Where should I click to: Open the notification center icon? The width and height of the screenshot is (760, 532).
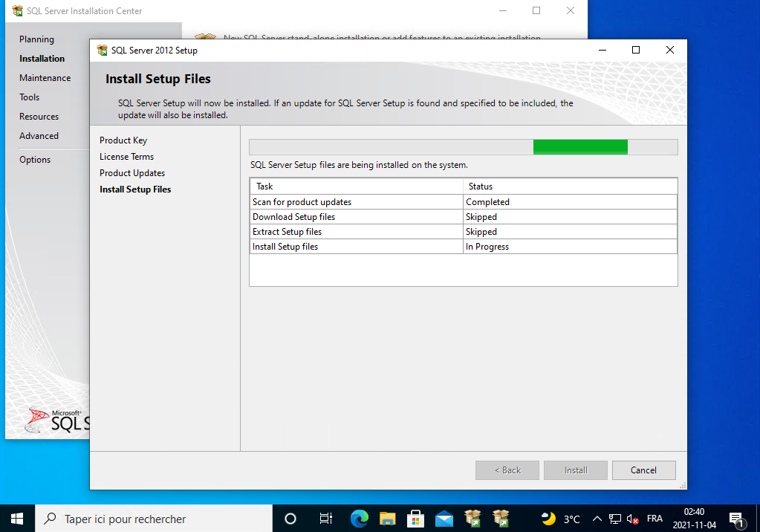pyautogui.click(x=736, y=519)
